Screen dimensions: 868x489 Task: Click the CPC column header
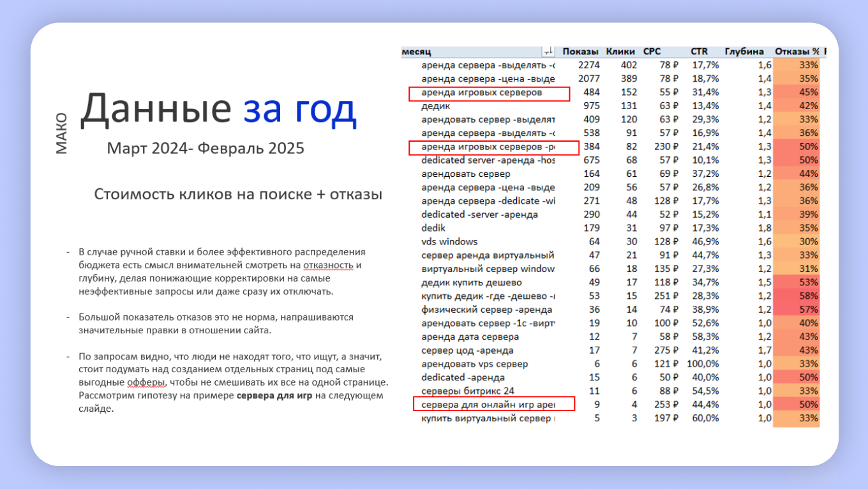click(x=652, y=52)
